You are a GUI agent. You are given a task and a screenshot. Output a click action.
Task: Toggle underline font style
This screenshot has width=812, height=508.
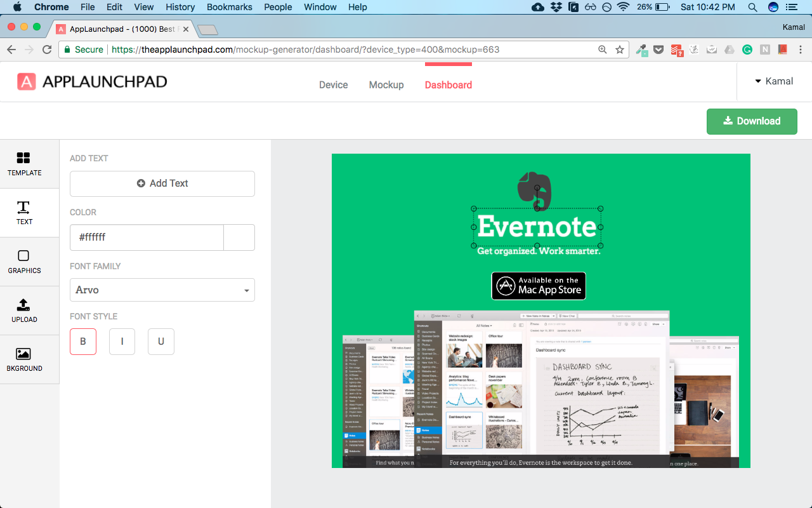click(161, 342)
